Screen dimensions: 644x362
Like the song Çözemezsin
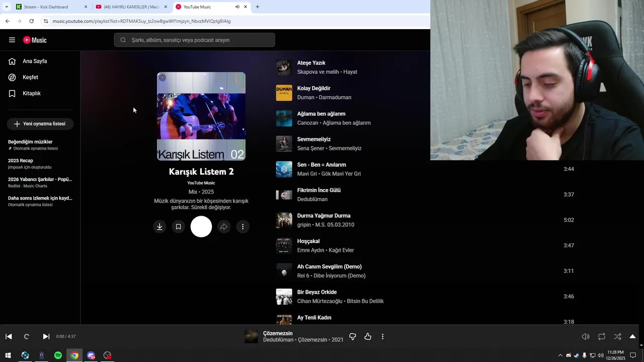tap(368, 336)
